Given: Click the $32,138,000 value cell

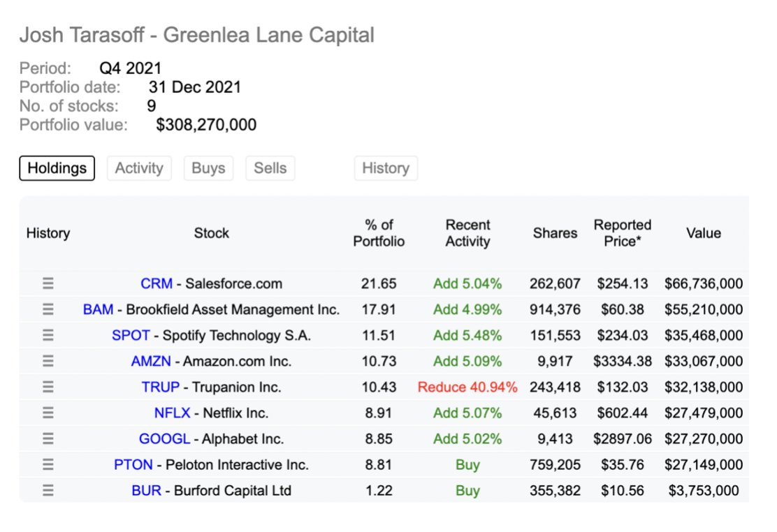Looking at the screenshot, I should (x=704, y=386).
